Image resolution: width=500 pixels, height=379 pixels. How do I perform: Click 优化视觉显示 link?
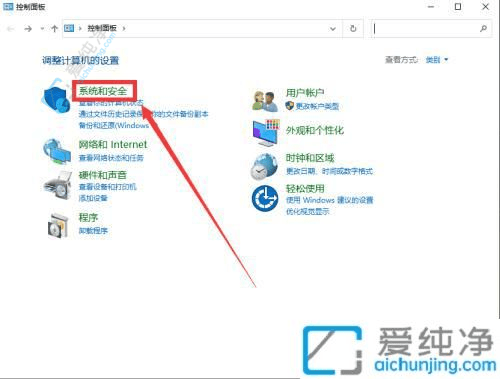click(x=308, y=211)
